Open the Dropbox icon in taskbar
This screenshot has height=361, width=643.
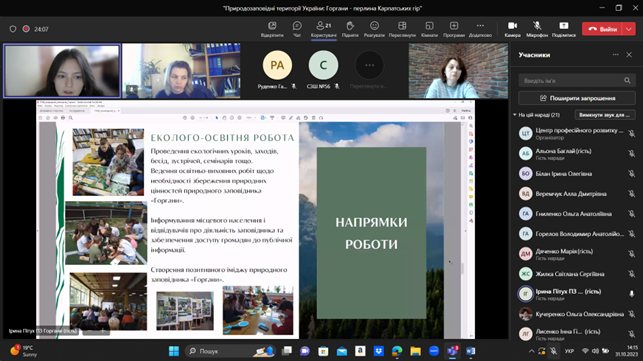[379, 351]
